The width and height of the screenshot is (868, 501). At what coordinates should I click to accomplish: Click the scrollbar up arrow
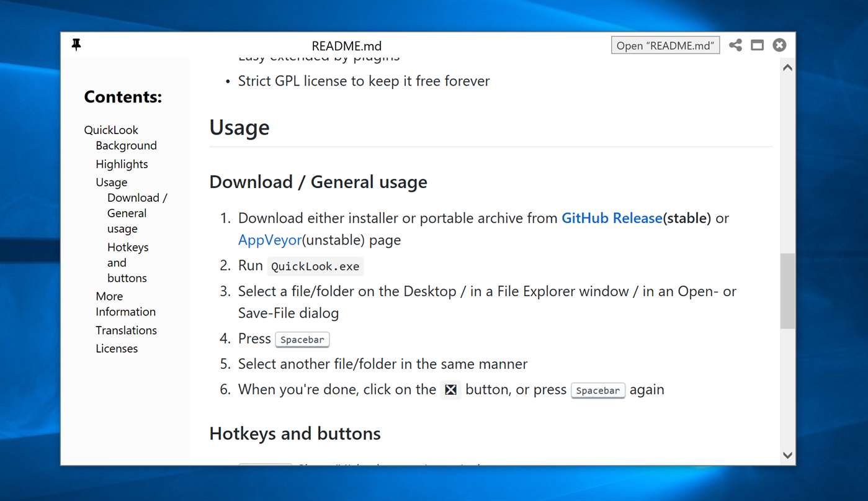pyautogui.click(x=787, y=68)
